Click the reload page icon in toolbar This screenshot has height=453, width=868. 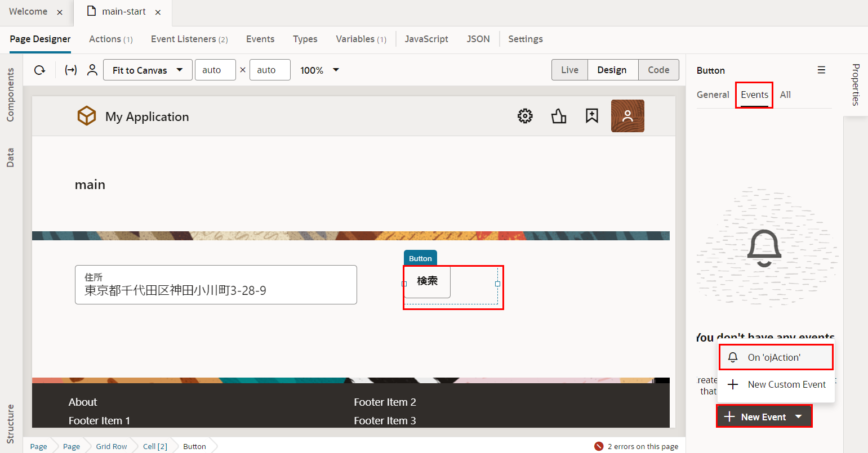click(x=39, y=70)
